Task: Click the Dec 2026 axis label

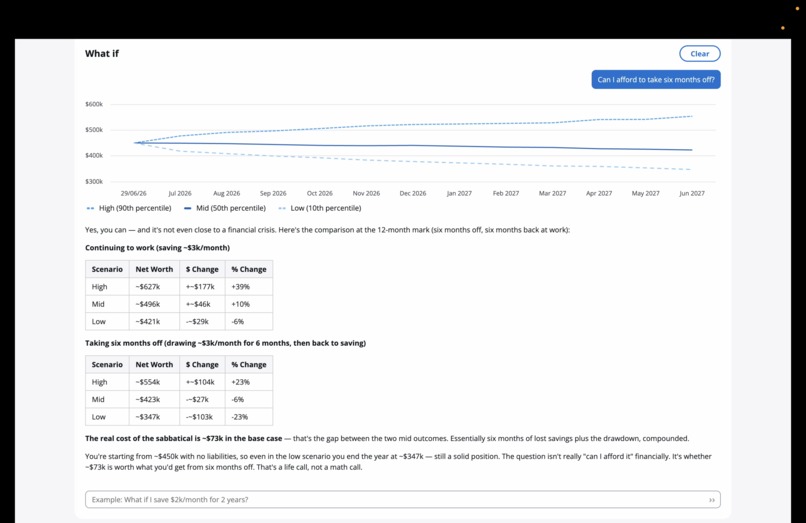Action: [x=413, y=193]
